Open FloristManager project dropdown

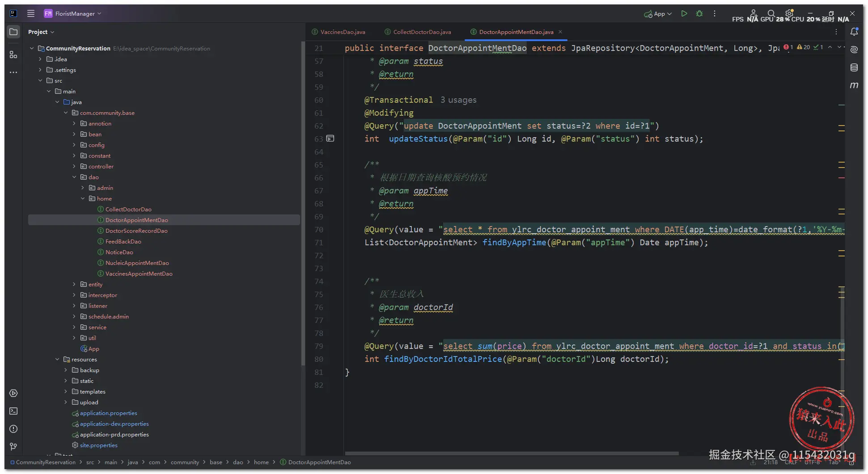(x=73, y=13)
